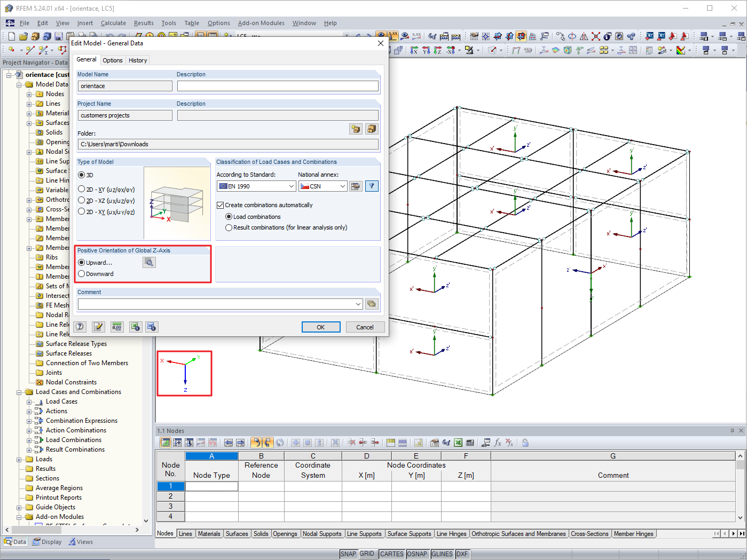Screen dimensions: 747x560
Task: Expand the Guide Objects tree folder
Action: 19,507
